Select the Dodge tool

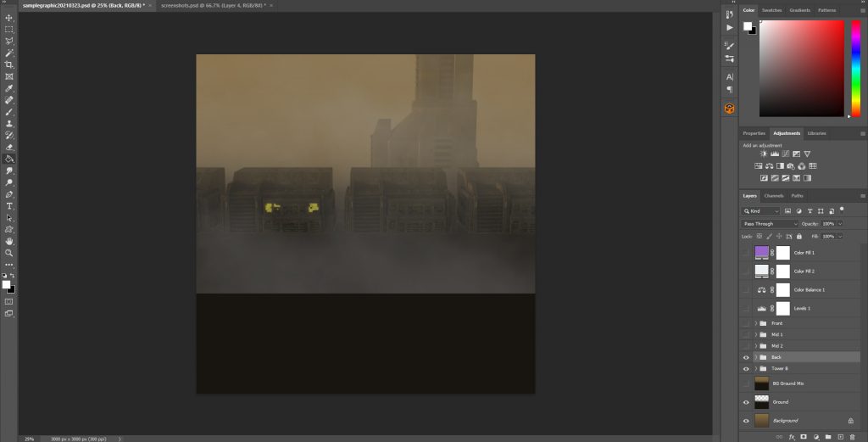tap(8, 182)
